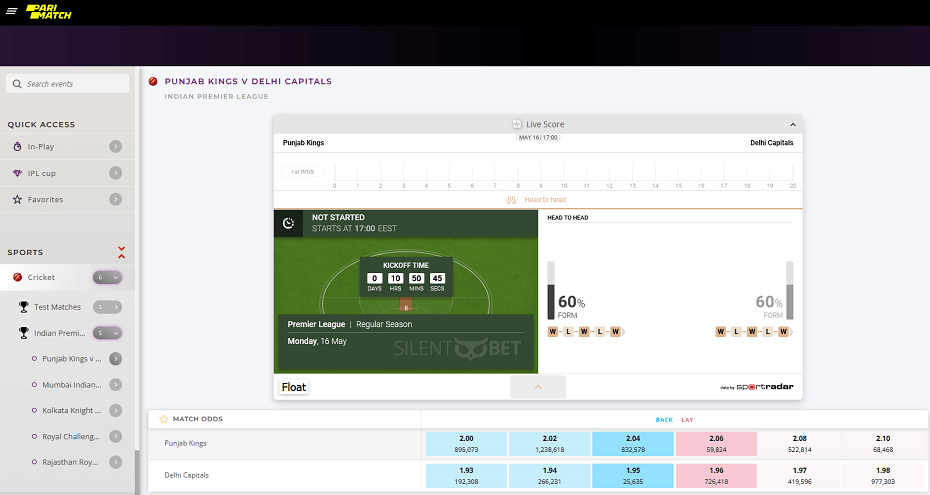Lay Delhi Capitals at 1.97
The image size is (930, 495).
pos(800,475)
